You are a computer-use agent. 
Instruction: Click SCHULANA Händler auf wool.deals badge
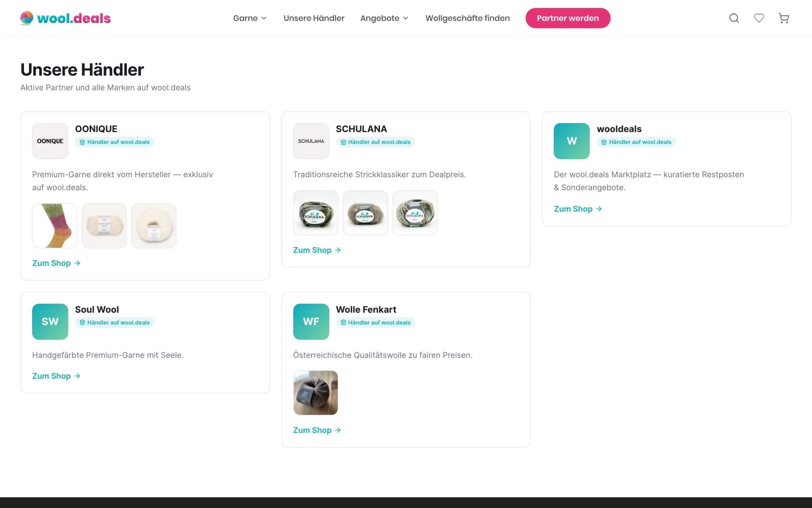pos(376,142)
